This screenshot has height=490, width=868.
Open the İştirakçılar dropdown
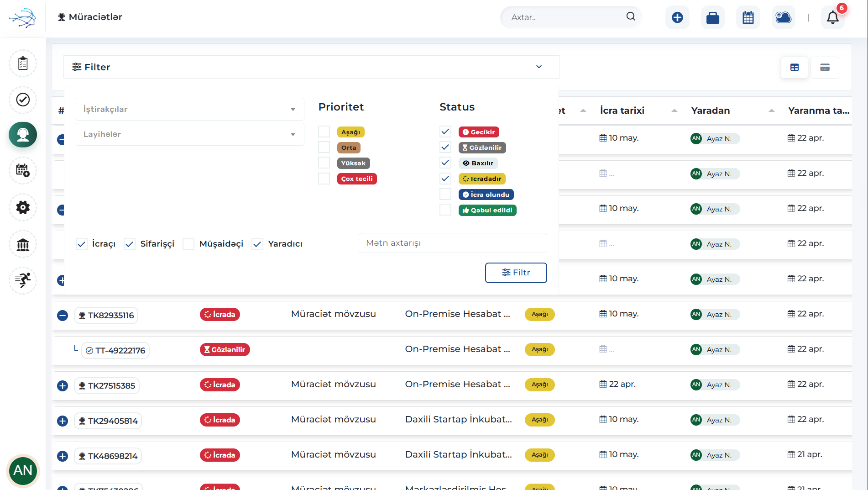coord(190,109)
